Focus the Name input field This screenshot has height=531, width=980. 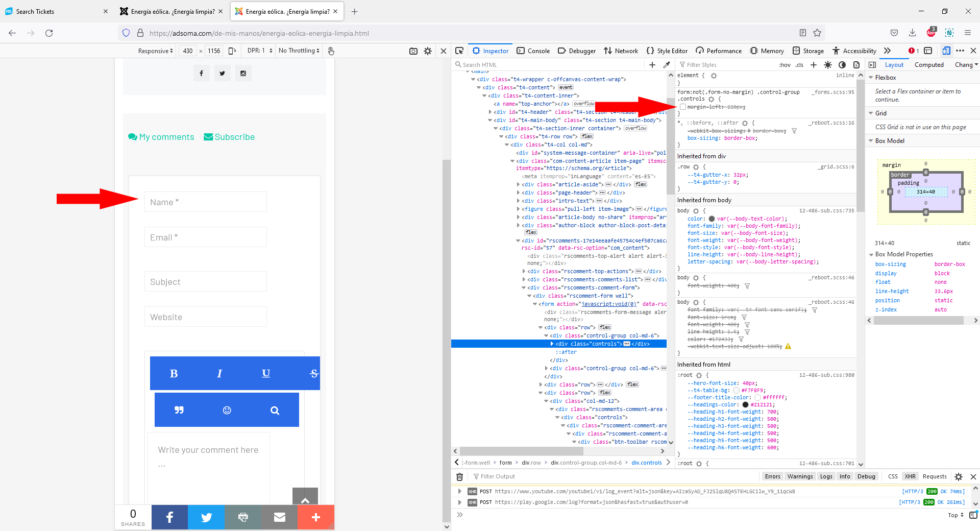click(x=205, y=202)
